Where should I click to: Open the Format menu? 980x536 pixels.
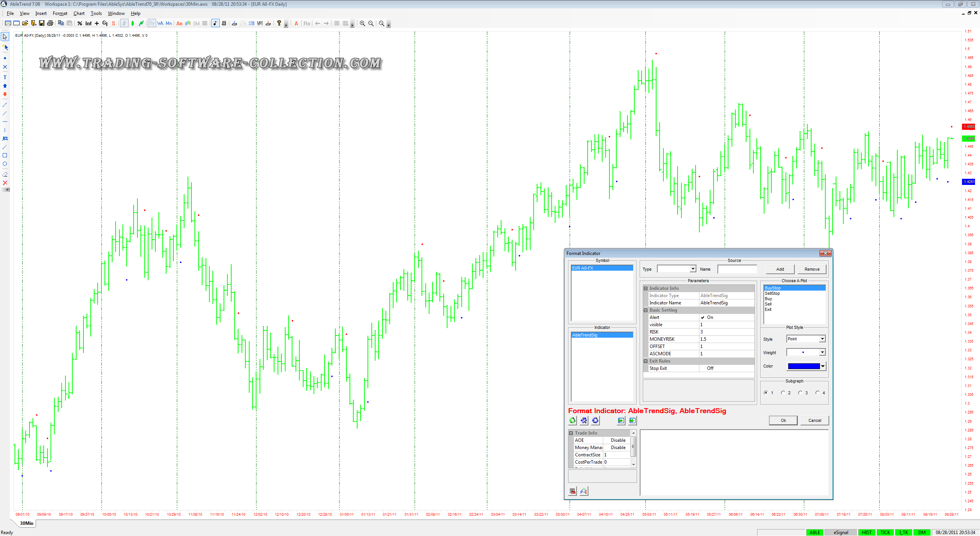point(60,13)
